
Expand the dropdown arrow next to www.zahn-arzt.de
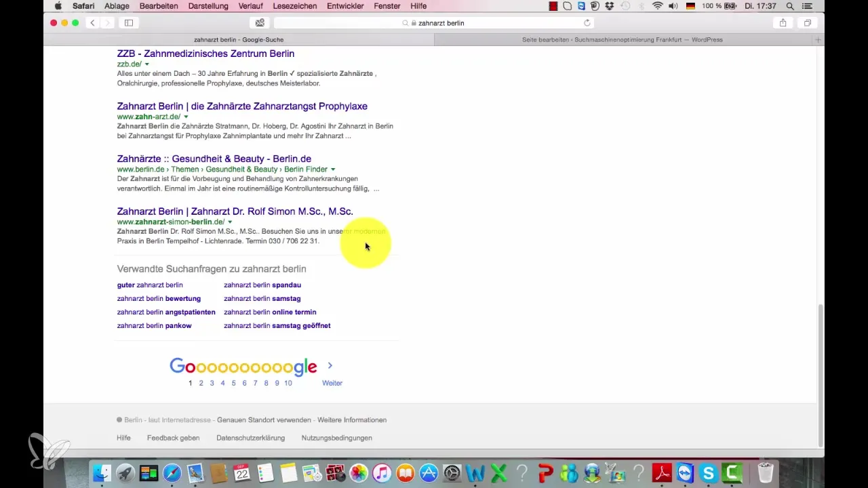click(x=186, y=117)
